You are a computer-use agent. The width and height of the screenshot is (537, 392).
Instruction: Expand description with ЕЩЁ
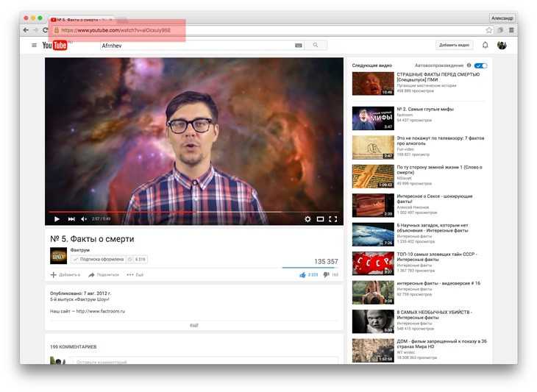coord(194,325)
